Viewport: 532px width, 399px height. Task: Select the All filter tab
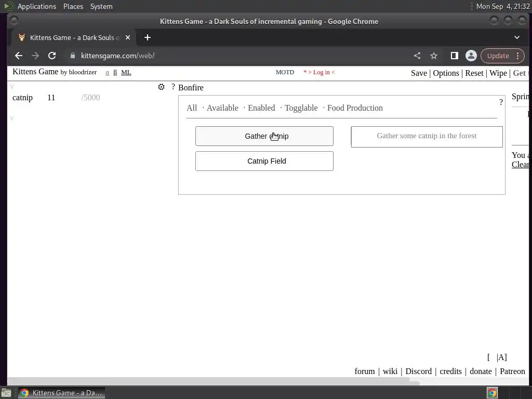click(192, 108)
